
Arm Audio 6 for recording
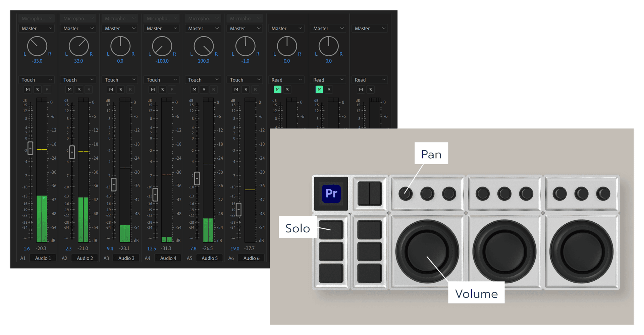[x=255, y=89]
